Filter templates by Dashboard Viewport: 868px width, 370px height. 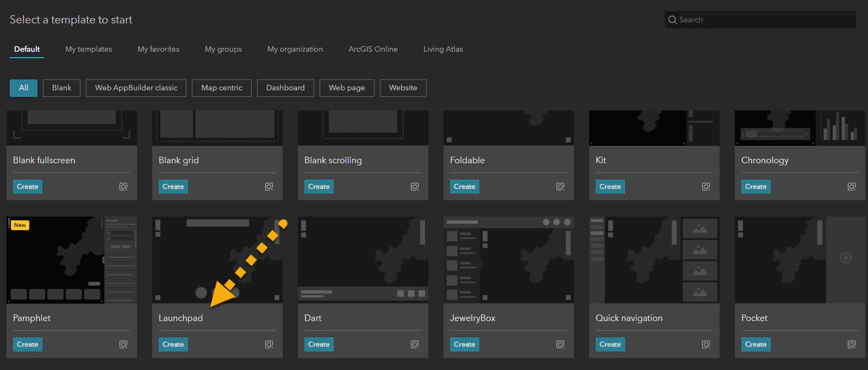(x=285, y=88)
